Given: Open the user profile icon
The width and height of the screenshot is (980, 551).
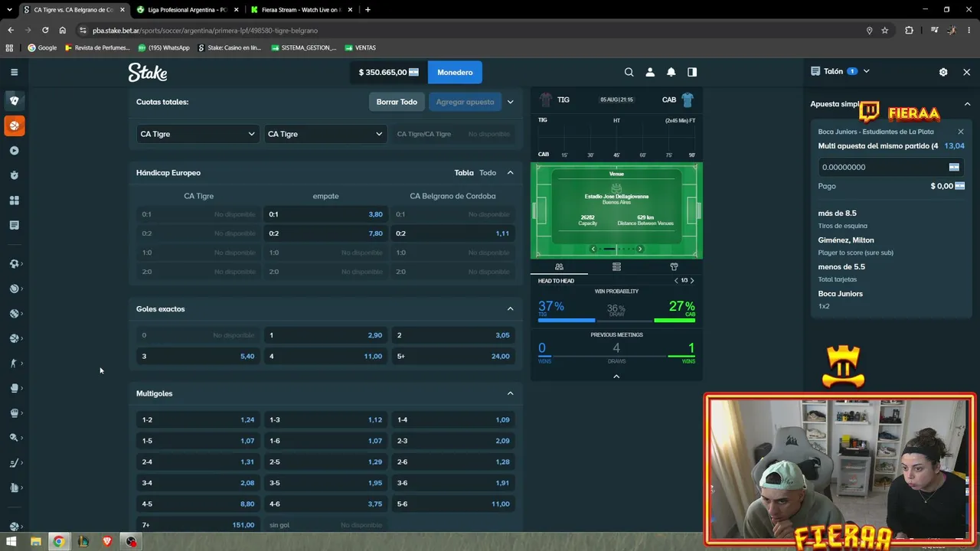Looking at the screenshot, I should click(x=650, y=72).
